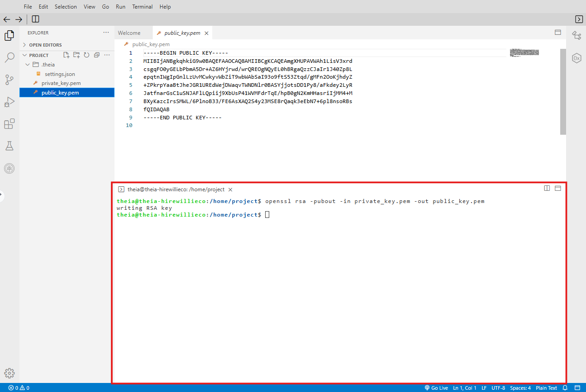The image size is (586, 392).
Task: Click the public_key.pem breadcrumb
Action: point(151,44)
